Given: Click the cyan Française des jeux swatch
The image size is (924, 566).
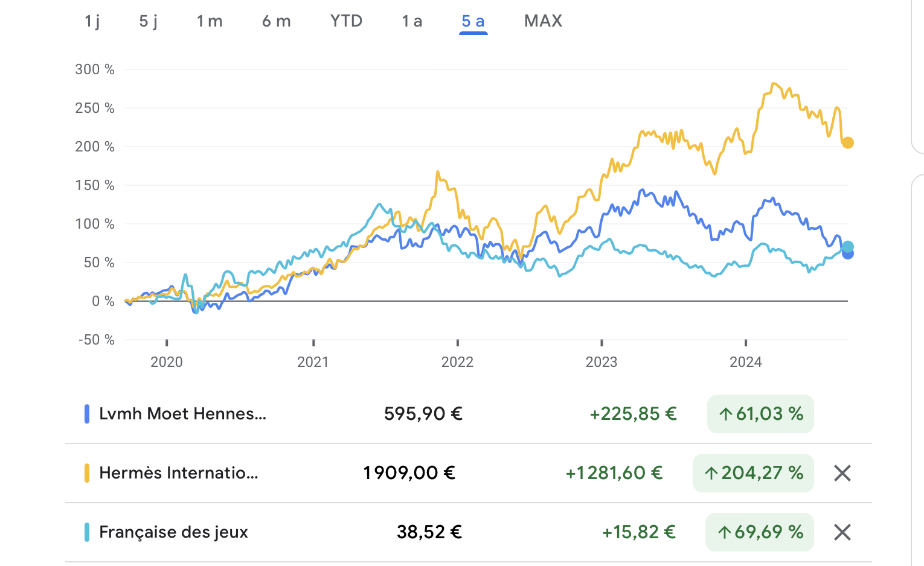Looking at the screenshot, I should tap(87, 532).
